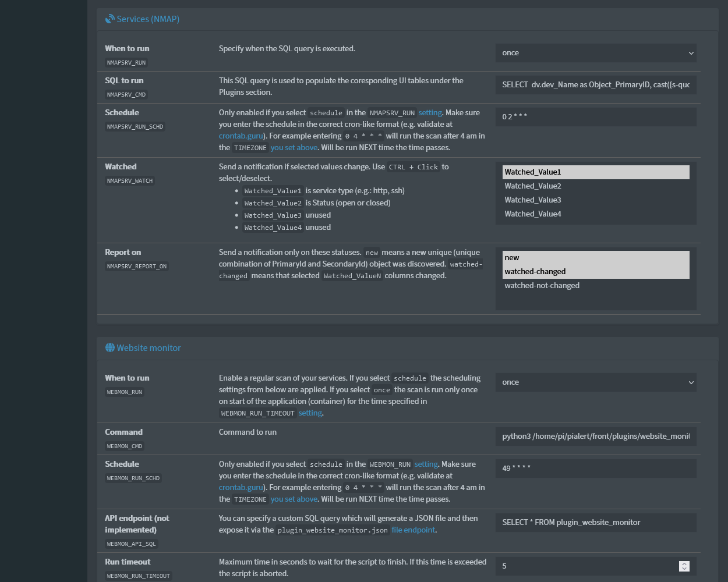Click the Website monitor Schedule field
728x582 pixels.
coord(595,469)
